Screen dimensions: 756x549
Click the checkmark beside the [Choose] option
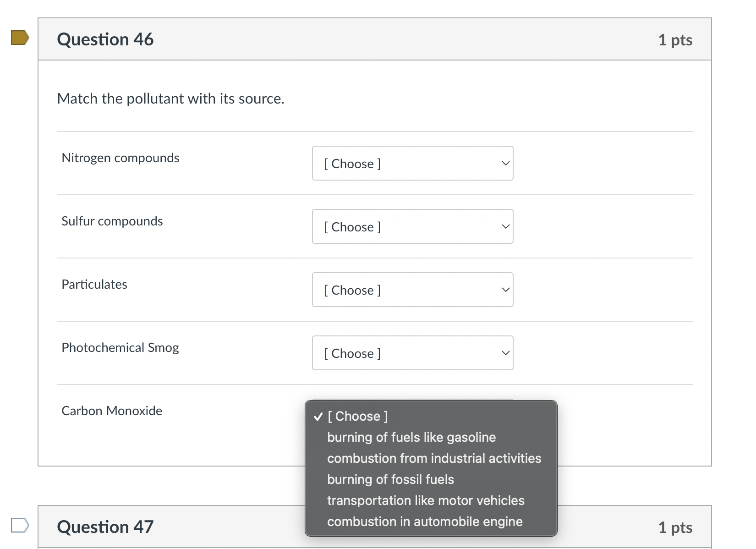click(318, 417)
